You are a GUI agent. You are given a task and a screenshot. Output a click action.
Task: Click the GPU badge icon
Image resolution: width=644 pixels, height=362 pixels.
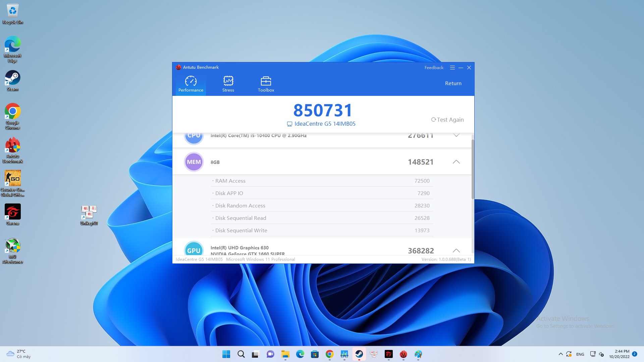194,249
